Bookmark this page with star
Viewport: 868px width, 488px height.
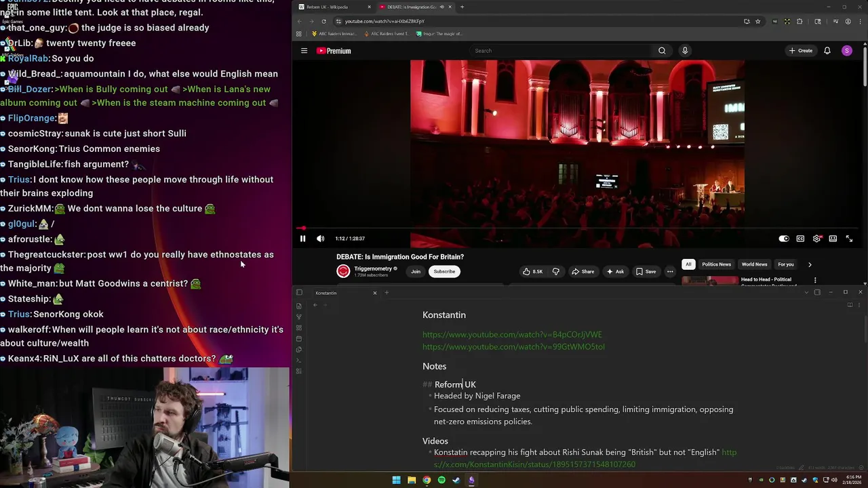coord(757,21)
